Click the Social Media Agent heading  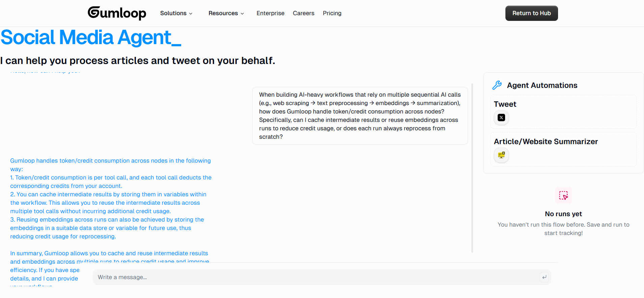pyautogui.click(x=91, y=37)
